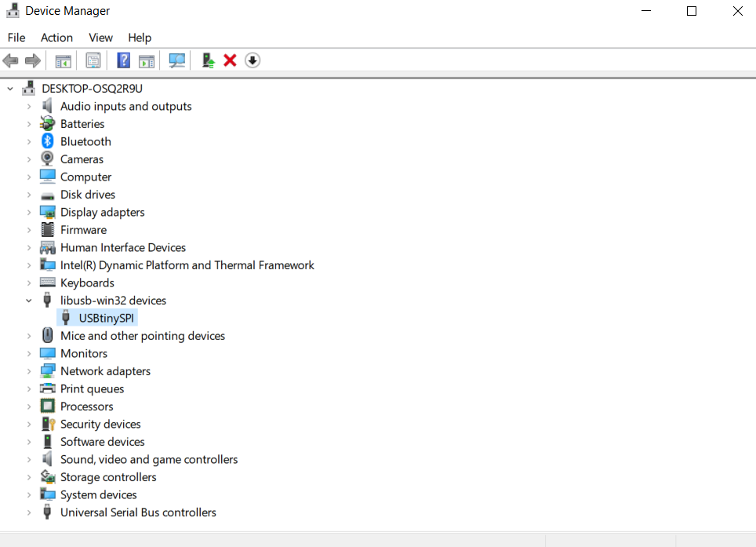Click the Firmware category icon
This screenshot has width=756, height=547.
[47, 230]
